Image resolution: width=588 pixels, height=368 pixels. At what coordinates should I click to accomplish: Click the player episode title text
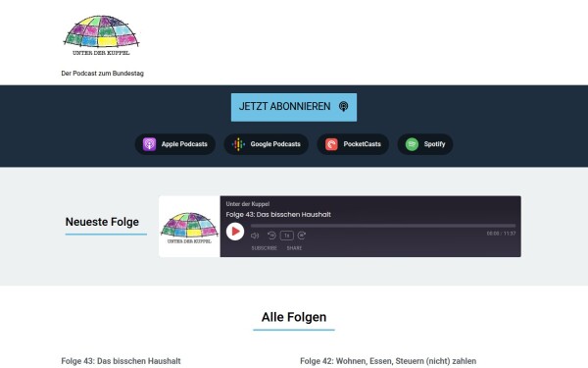click(278, 215)
